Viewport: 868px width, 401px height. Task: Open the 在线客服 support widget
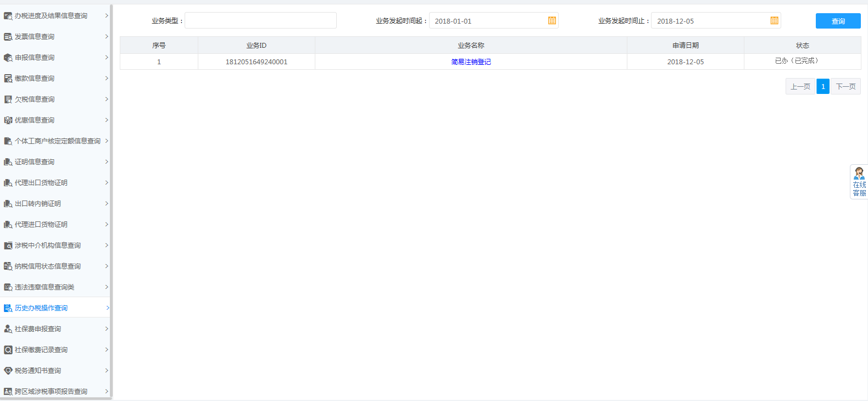(x=859, y=182)
